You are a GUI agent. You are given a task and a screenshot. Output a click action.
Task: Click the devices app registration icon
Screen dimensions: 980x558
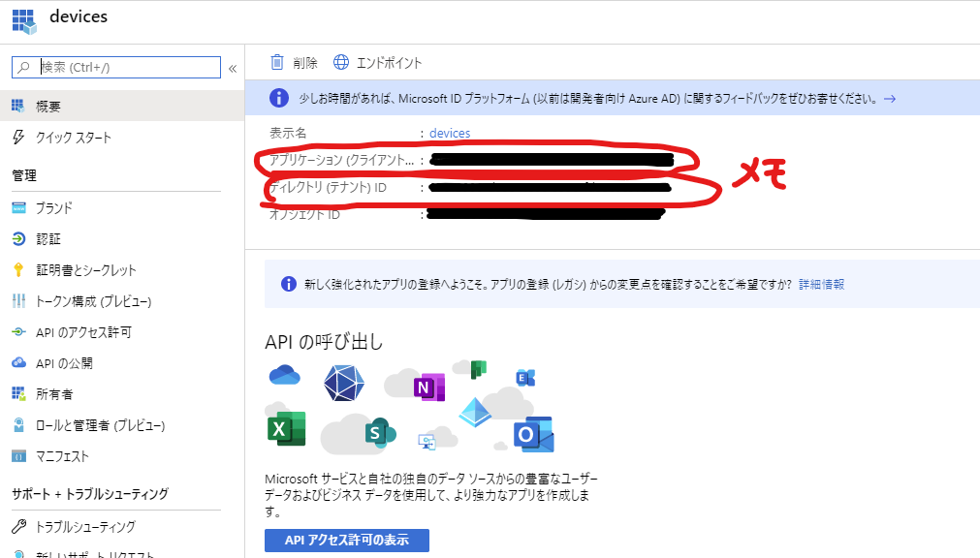pos(24,21)
